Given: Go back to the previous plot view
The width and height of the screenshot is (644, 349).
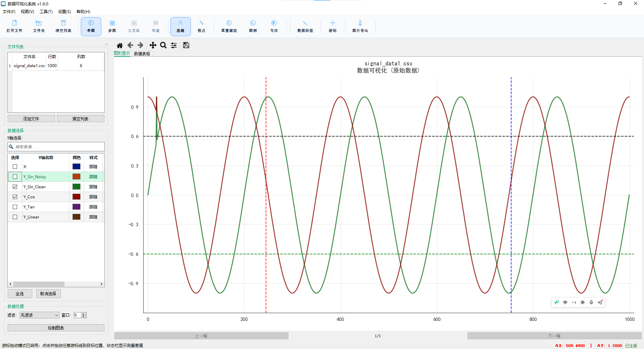Looking at the screenshot, I should (130, 45).
